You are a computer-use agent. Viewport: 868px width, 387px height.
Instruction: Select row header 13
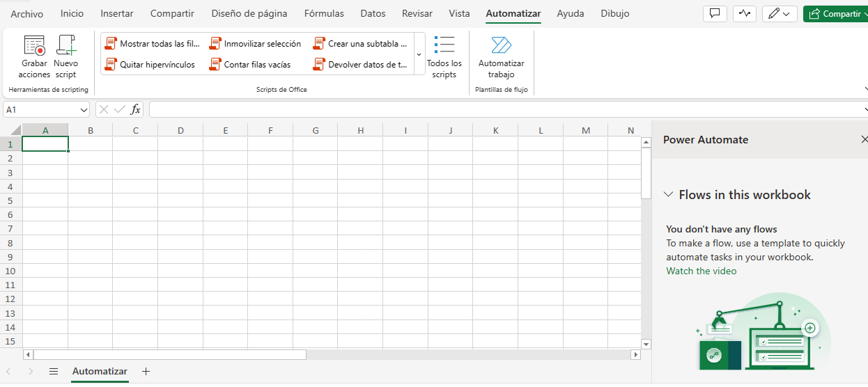[x=10, y=313]
